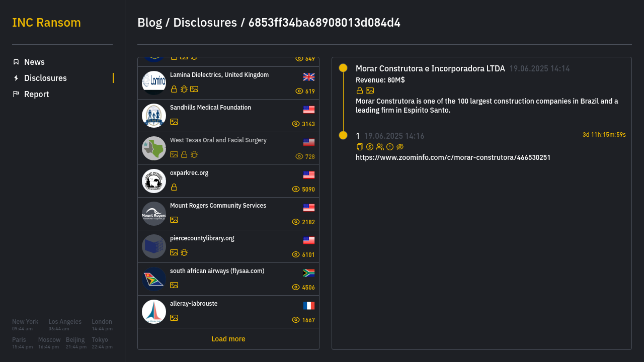Image resolution: width=644 pixels, height=362 pixels.
Task: Click the lightning icon beside Disclosures
Action: pyautogui.click(x=16, y=78)
